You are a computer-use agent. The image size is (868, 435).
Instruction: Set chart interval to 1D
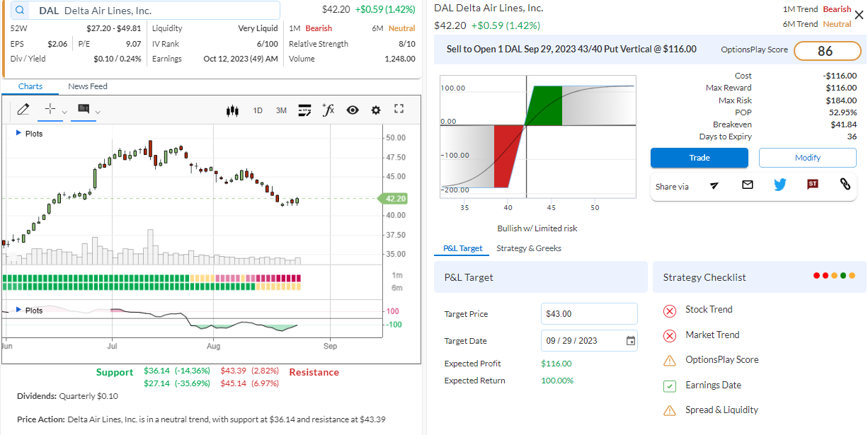click(258, 110)
